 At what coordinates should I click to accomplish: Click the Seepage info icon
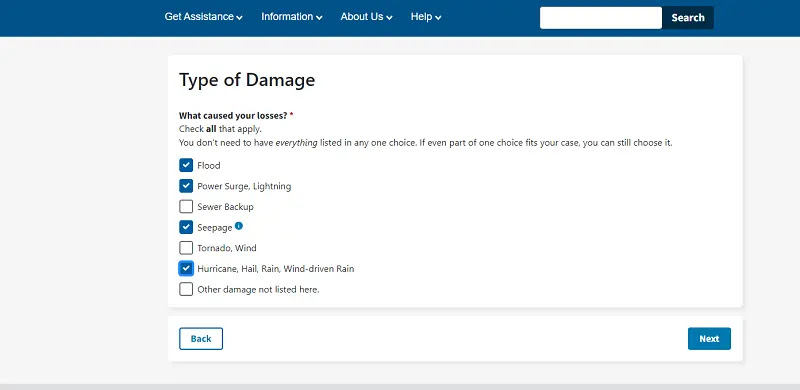(x=239, y=226)
